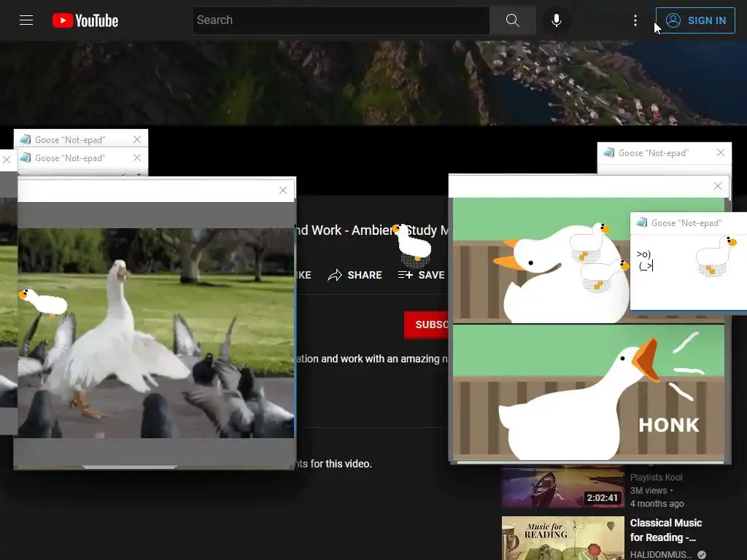Close the upper-right Goose Not-epad window
The image size is (747, 560).
721,152
